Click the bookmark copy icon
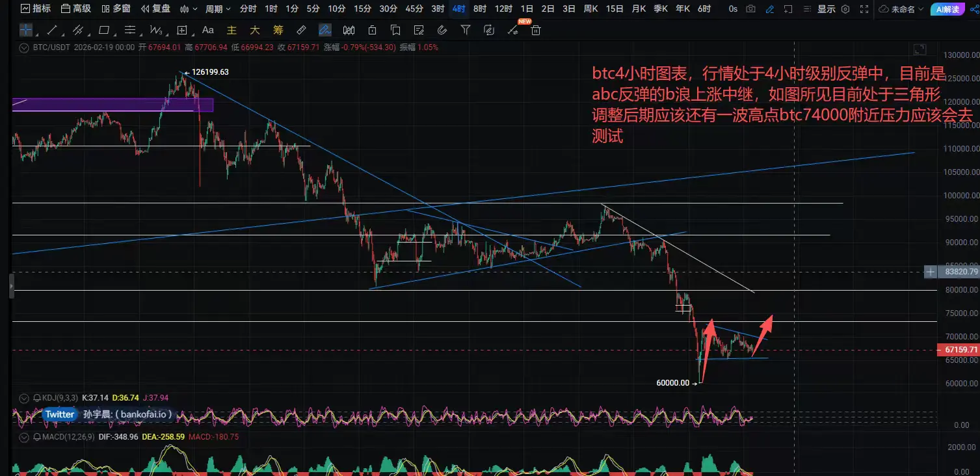 click(395, 30)
